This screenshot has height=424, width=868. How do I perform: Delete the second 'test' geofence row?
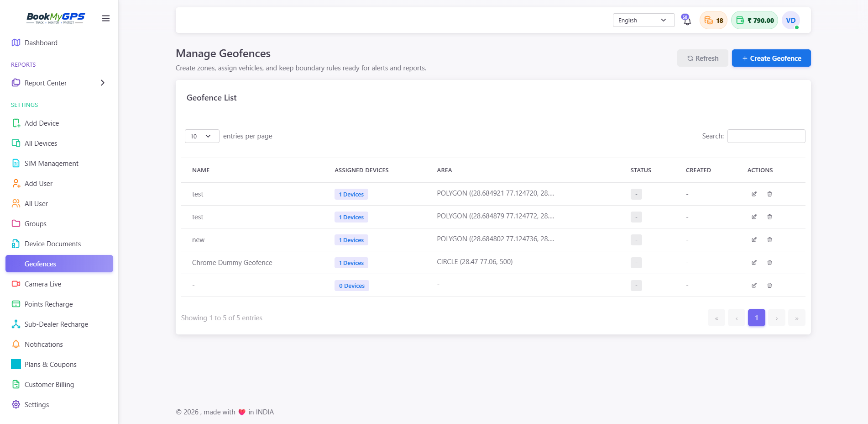click(x=769, y=217)
